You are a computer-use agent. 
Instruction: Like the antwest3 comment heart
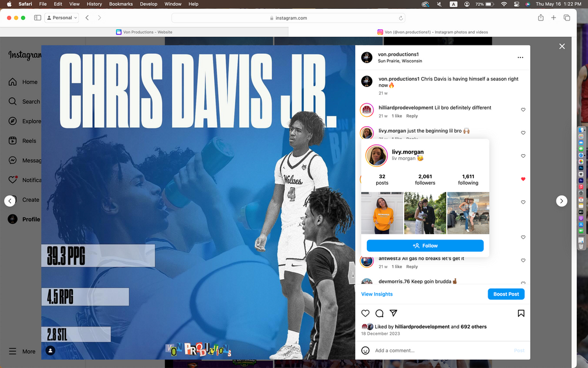tap(523, 261)
